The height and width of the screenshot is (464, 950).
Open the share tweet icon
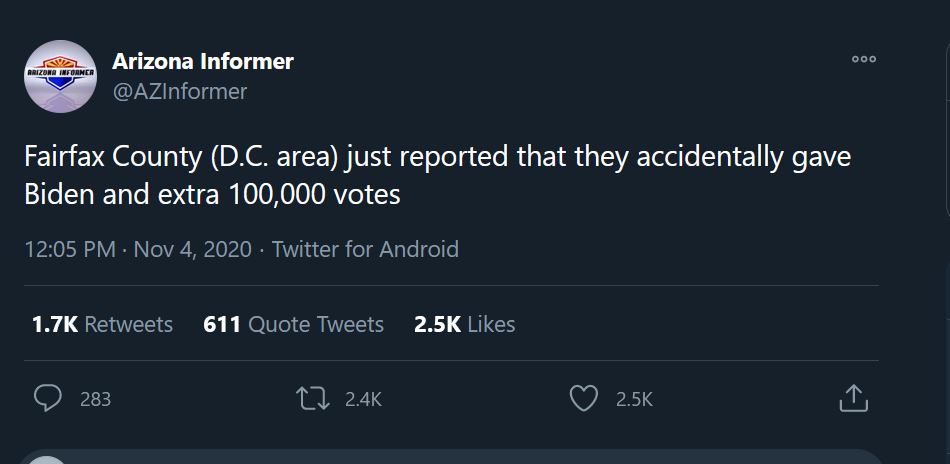[852, 399]
